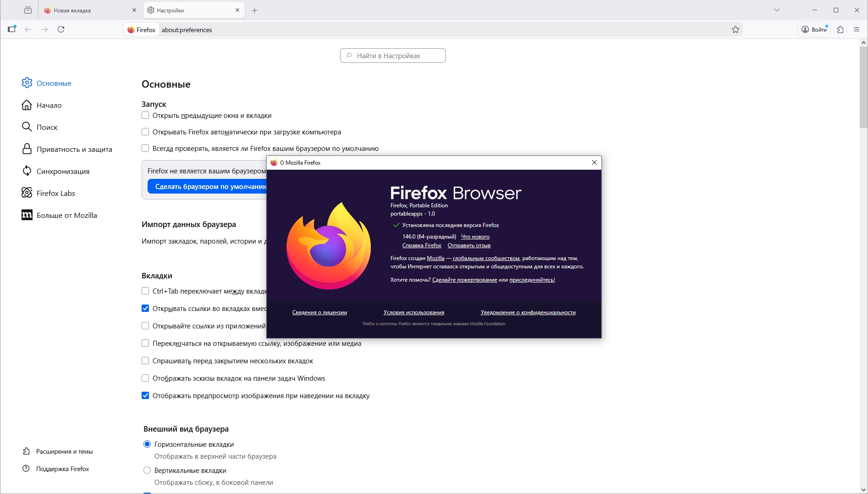Screen dimensions: 868x494
Task: Close the Новая вкладка tab
Action: click(x=134, y=10)
